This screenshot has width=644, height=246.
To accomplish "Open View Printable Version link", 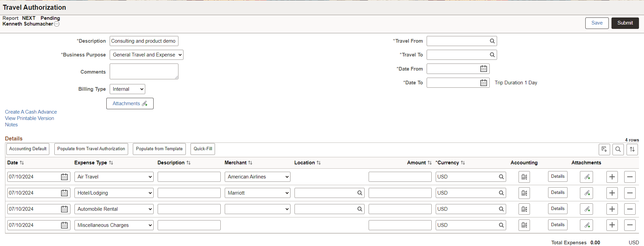I will tap(30, 118).
